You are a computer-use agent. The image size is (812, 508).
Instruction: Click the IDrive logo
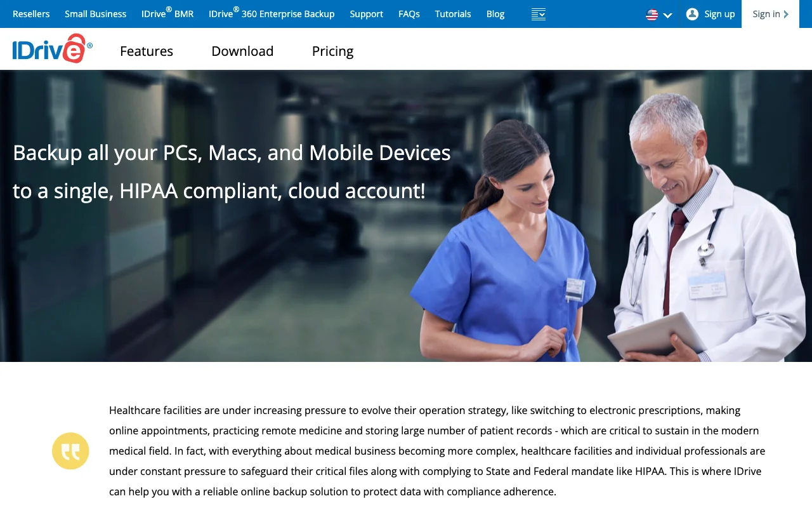coord(53,49)
